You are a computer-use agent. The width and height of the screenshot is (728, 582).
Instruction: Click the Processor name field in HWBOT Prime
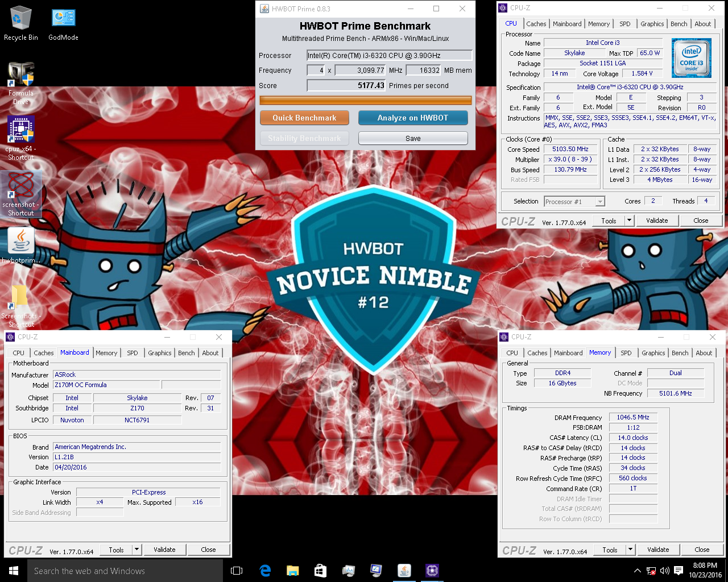(389, 55)
